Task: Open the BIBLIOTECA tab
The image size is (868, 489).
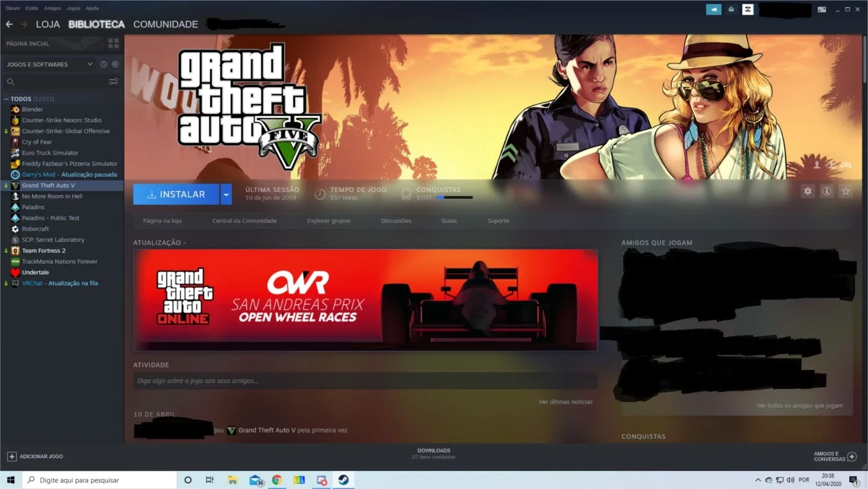Action: 97,24
